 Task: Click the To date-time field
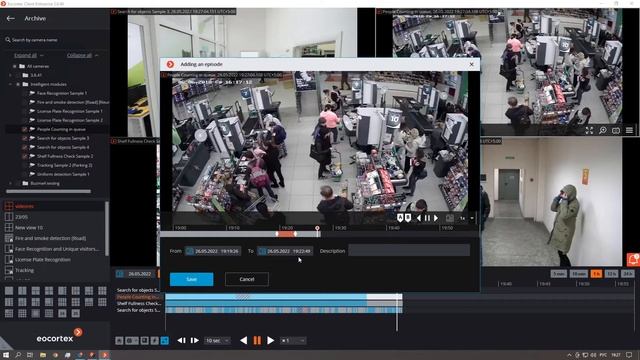(x=285, y=251)
